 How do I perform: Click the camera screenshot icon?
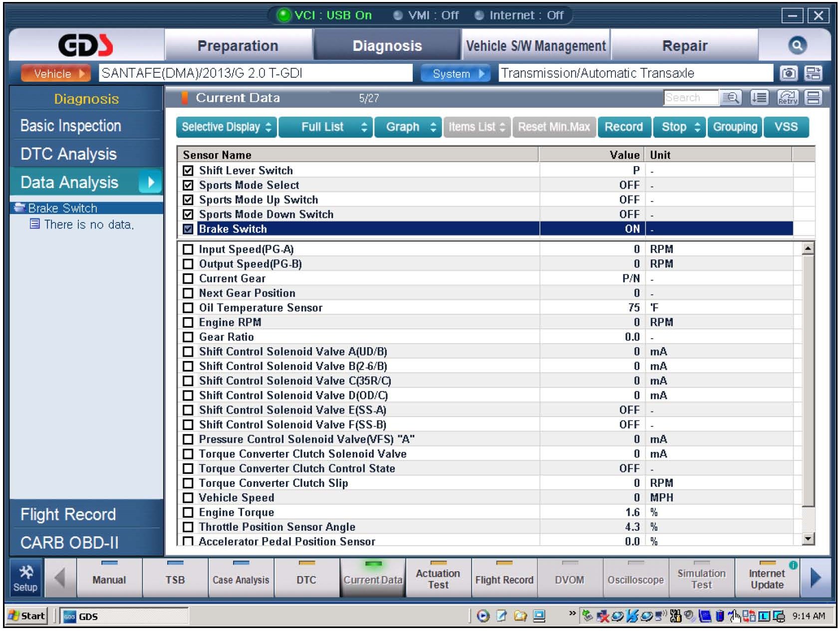tap(788, 73)
